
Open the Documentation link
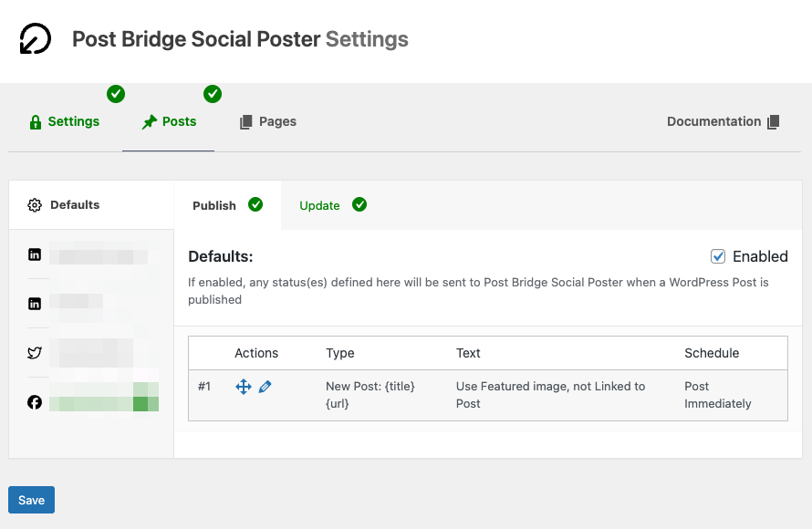tap(713, 121)
